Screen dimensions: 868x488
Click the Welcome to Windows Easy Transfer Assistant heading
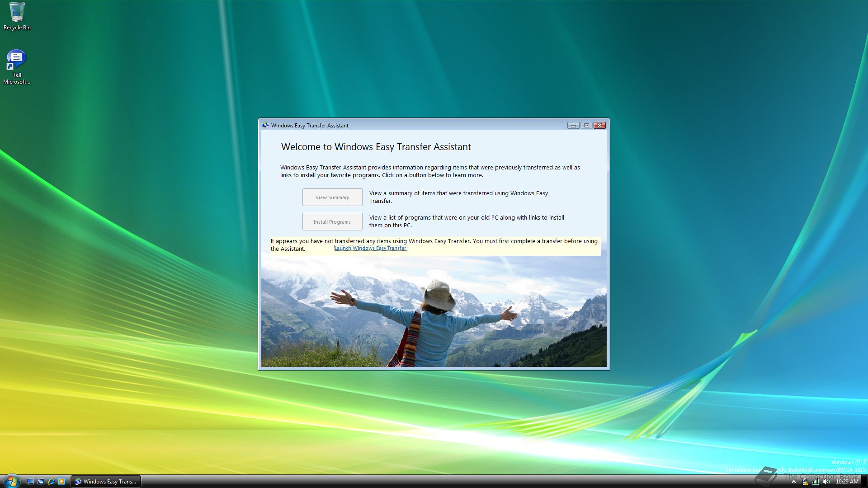coord(376,147)
